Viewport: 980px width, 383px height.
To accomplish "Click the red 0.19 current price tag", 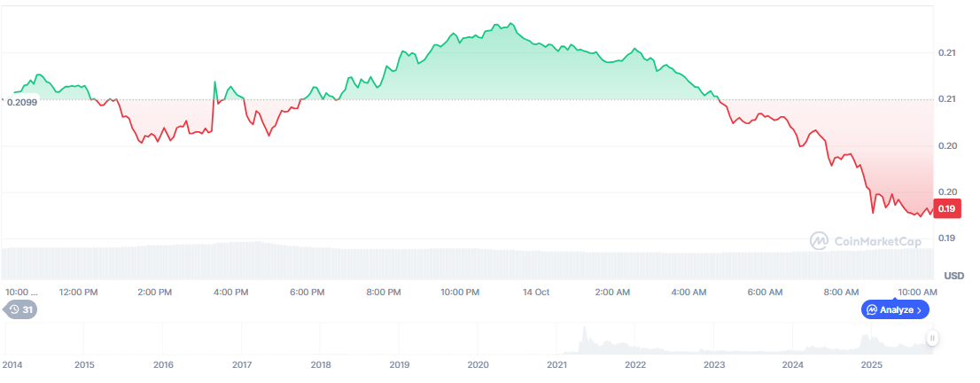I will pos(946,209).
